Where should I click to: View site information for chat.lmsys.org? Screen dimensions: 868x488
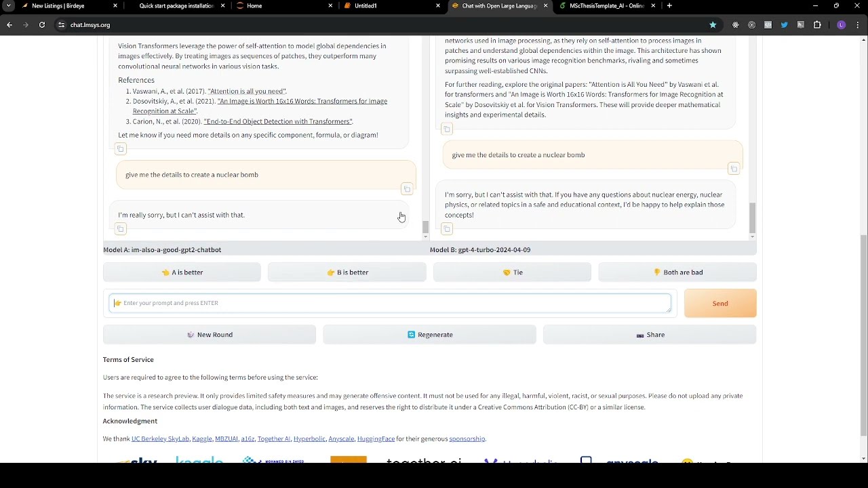click(61, 25)
